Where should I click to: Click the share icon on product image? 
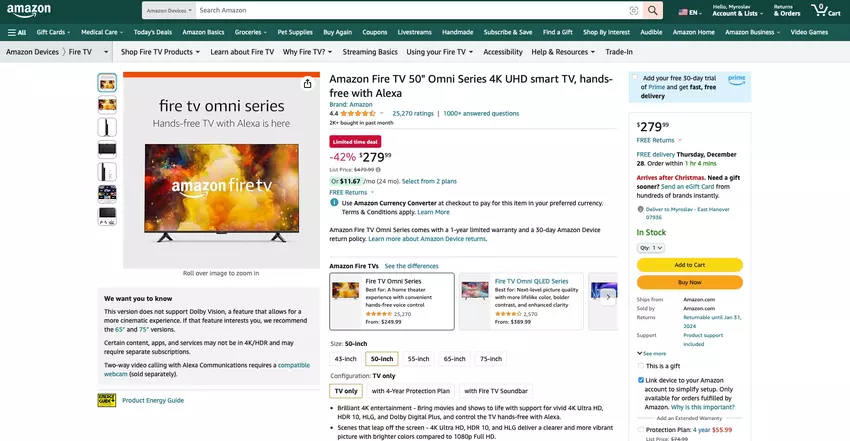(x=307, y=84)
